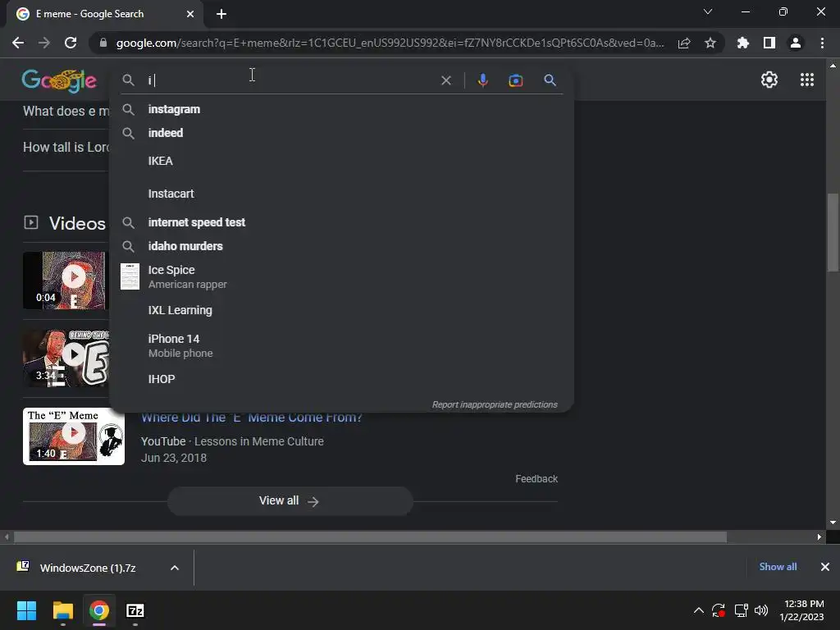Click the Chrome taskbar icon
The width and height of the screenshot is (840, 630).
pos(99,610)
